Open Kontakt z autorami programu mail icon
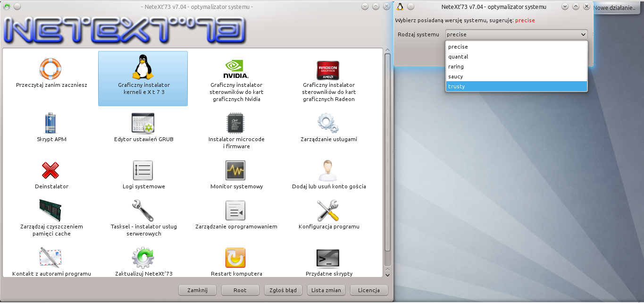The height and width of the screenshot is (303, 644). [x=51, y=257]
